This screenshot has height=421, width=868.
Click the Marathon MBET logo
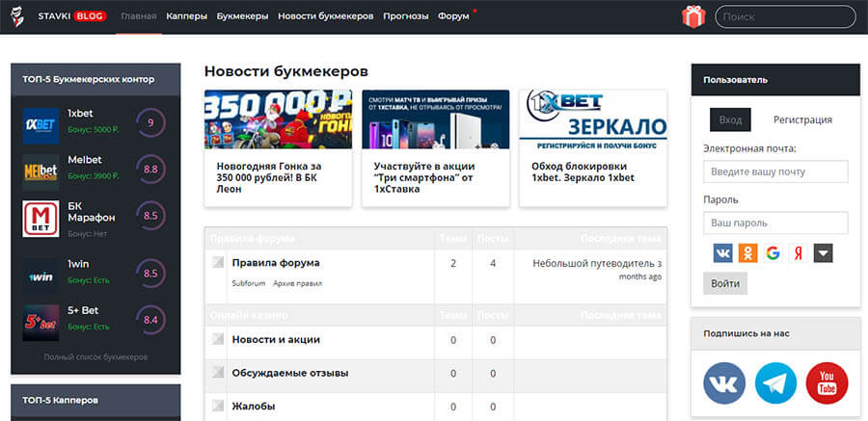pyautogui.click(x=41, y=219)
